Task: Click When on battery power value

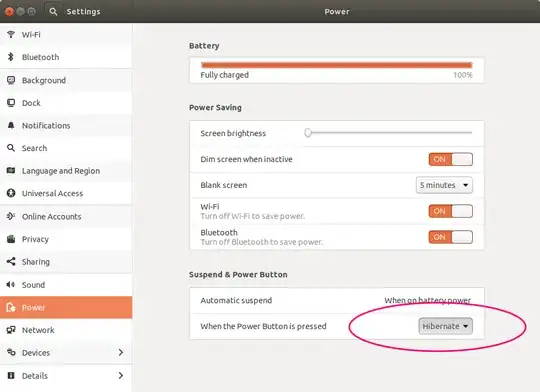Action: 427,300
